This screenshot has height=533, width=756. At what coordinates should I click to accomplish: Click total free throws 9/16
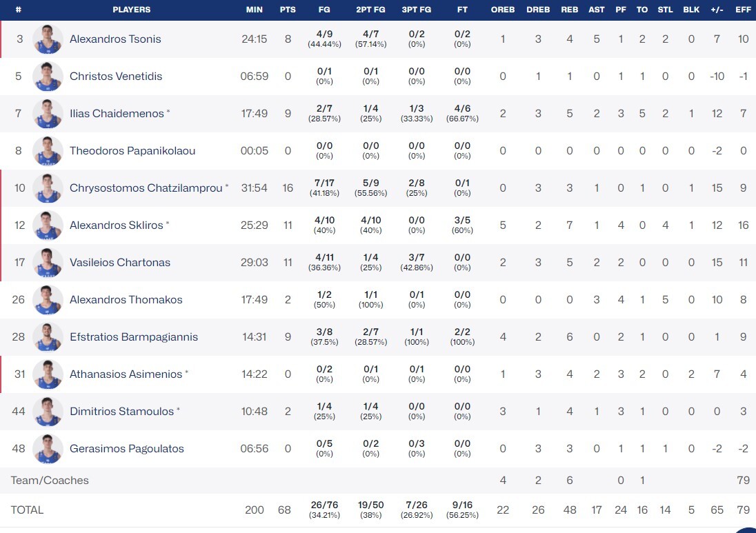point(462,505)
